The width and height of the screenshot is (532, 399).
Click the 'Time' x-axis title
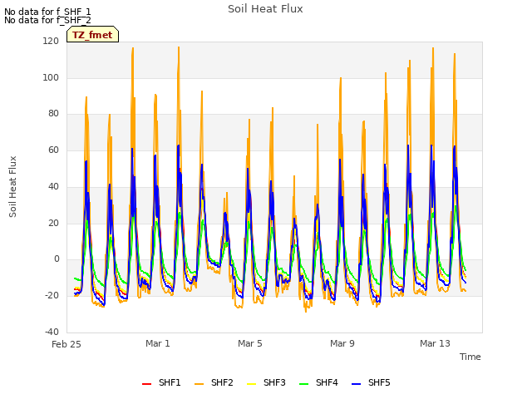[x=470, y=357]
